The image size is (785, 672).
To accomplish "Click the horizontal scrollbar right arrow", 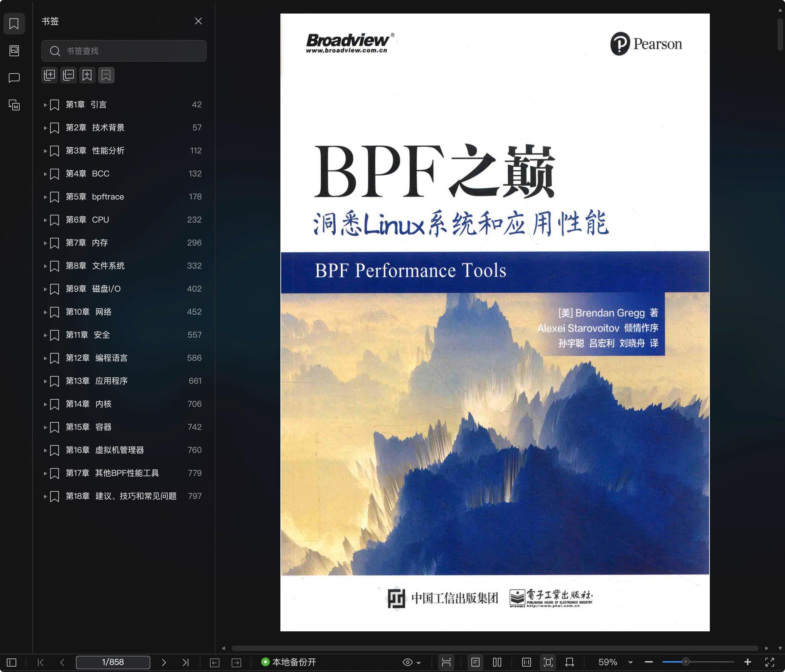I will coord(766,648).
